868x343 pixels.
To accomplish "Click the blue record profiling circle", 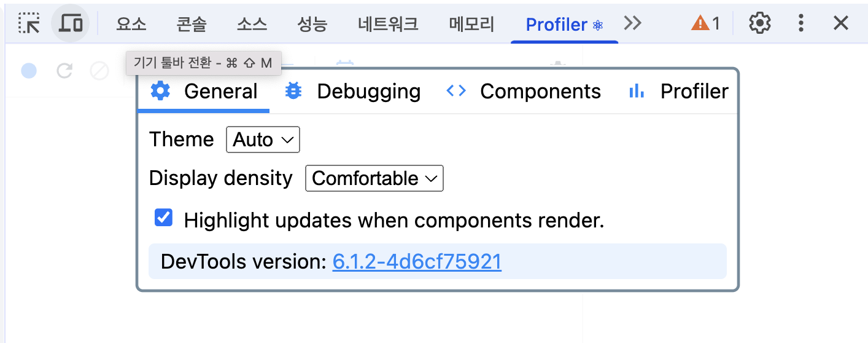I will 29,71.
